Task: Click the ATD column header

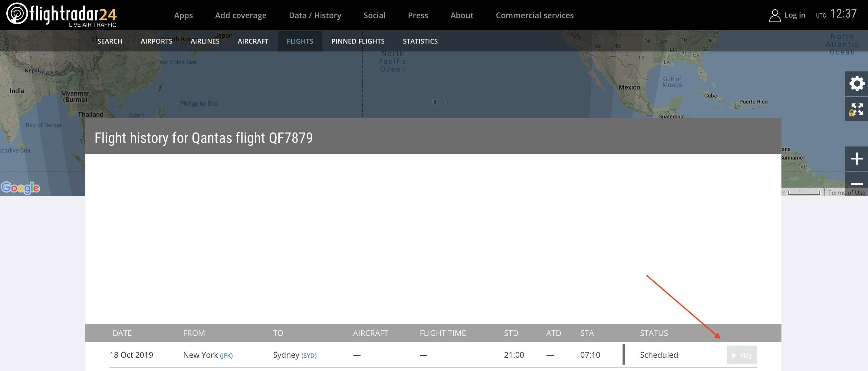Action: 553,333
